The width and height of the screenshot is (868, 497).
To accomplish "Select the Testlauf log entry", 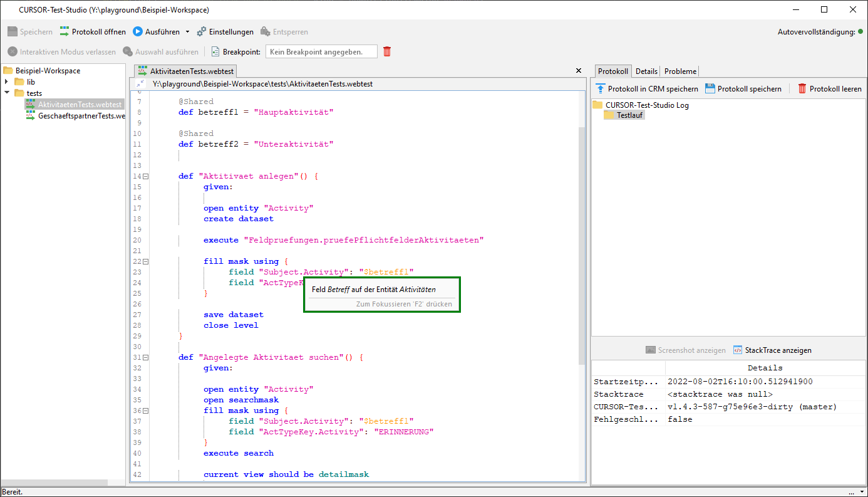I will [x=629, y=115].
